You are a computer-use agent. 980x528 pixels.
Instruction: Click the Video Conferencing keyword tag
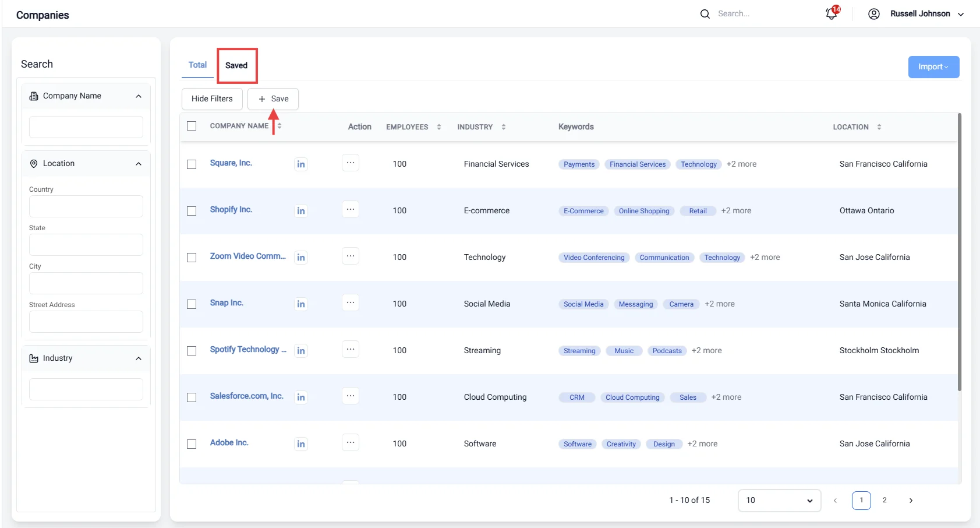pyautogui.click(x=594, y=258)
